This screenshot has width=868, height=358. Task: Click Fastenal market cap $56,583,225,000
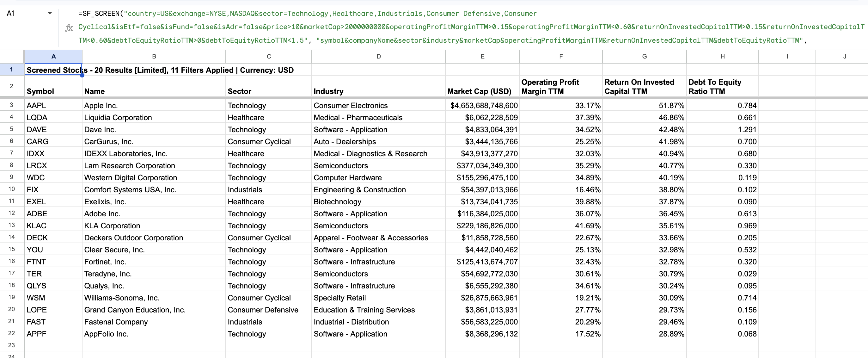[x=482, y=322]
